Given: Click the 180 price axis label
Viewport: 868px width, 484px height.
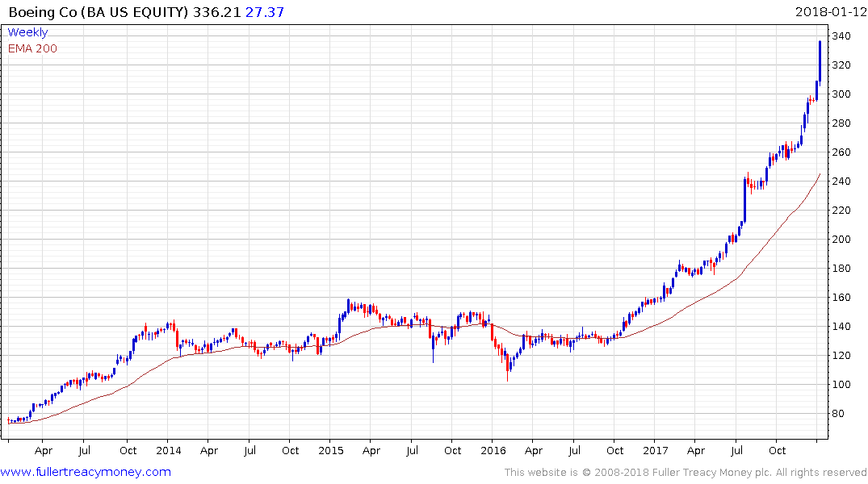Looking at the screenshot, I should click(841, 269).
